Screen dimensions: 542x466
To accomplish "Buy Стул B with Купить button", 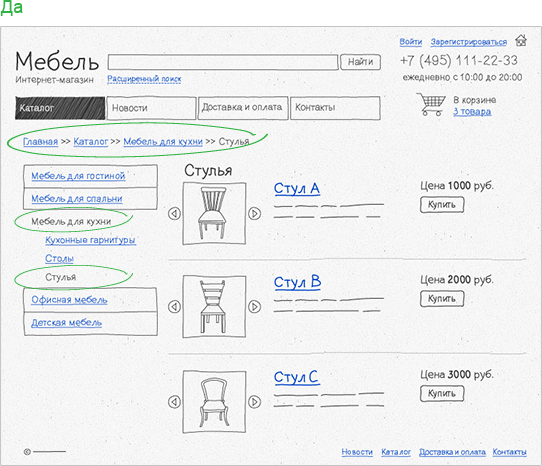I will tap(442, 299).
